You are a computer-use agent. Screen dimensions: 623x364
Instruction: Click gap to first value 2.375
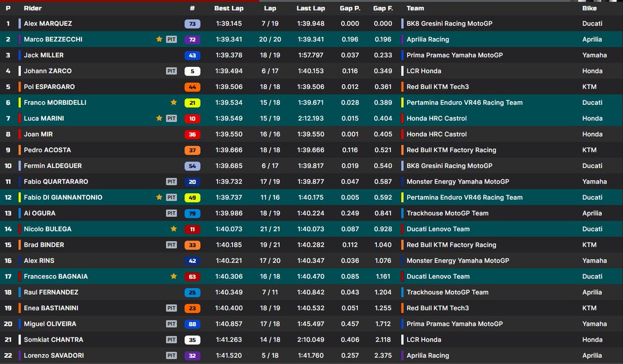coord(383,356)
